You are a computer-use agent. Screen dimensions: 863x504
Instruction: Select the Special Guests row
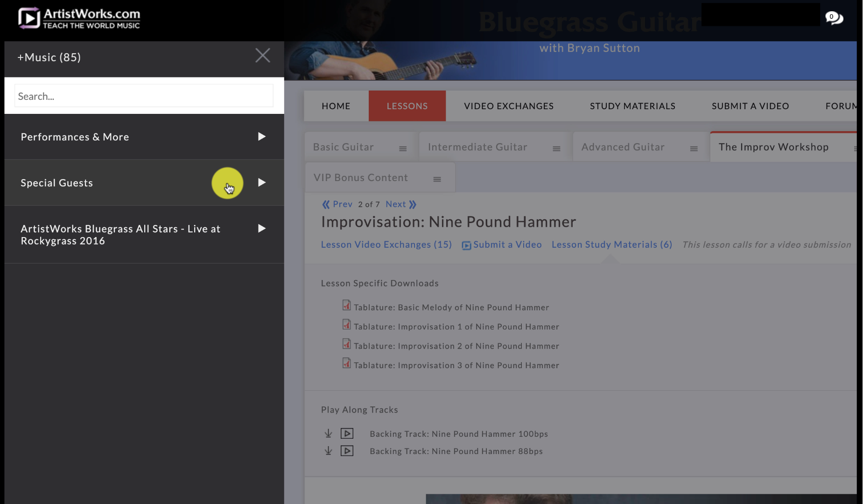click(x=144, y=183)
